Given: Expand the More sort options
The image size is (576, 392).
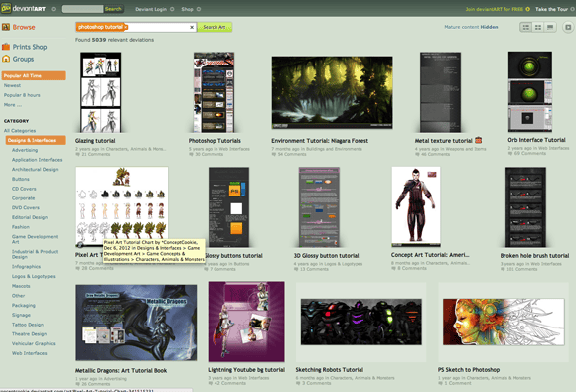Looking at the screenshot, I should click(13, 105).
